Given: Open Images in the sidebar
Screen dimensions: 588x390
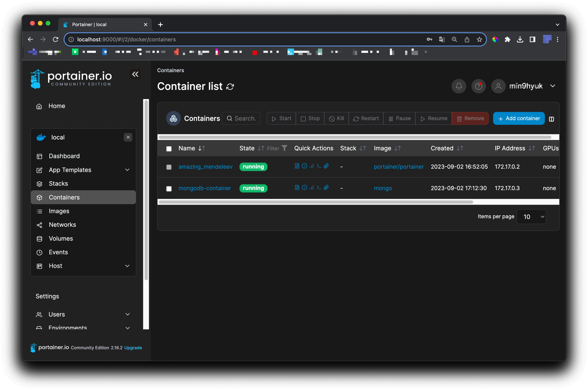Looking at the screenshot, I should [59, 211].
